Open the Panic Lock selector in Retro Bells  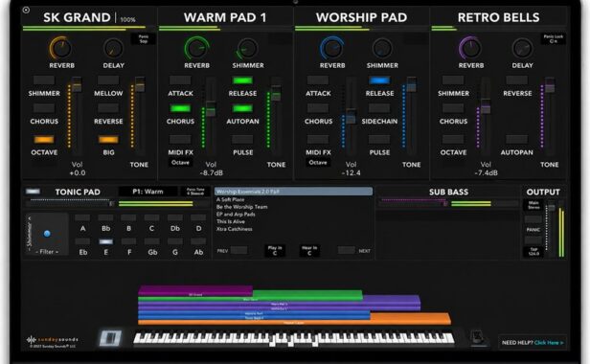[554, 39]
